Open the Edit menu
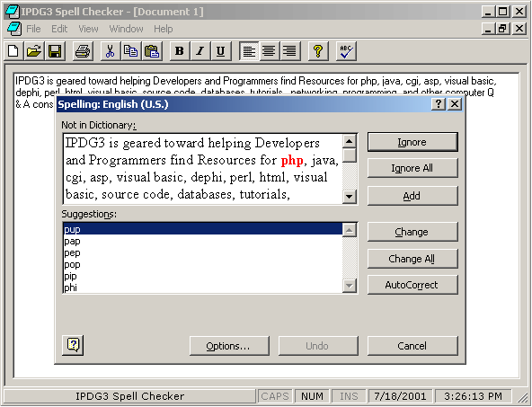The height and width of the screenshot is (407, 532). [59, 29]
